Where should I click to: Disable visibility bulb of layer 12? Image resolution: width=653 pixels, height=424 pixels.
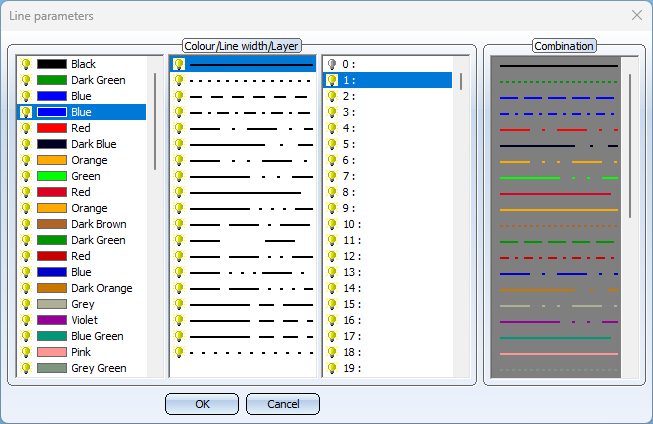pos(332,256)
